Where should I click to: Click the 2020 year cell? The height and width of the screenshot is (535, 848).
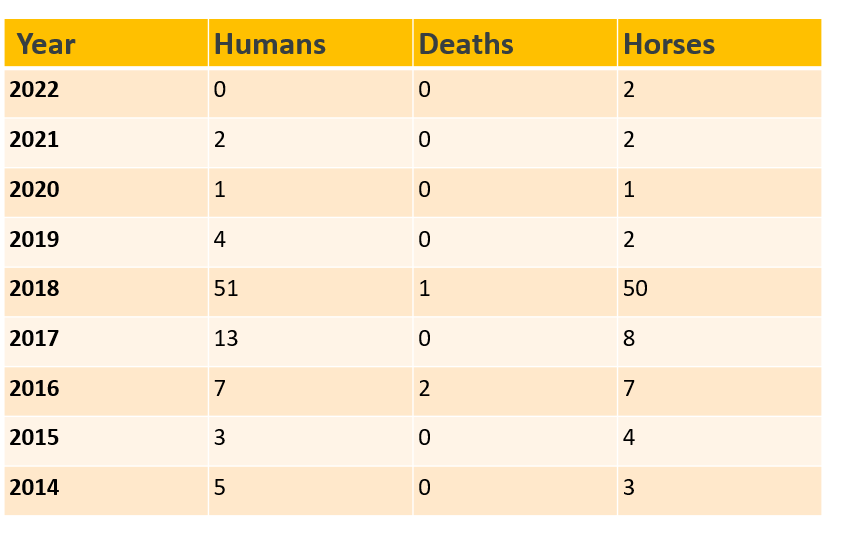click(34, 190)
